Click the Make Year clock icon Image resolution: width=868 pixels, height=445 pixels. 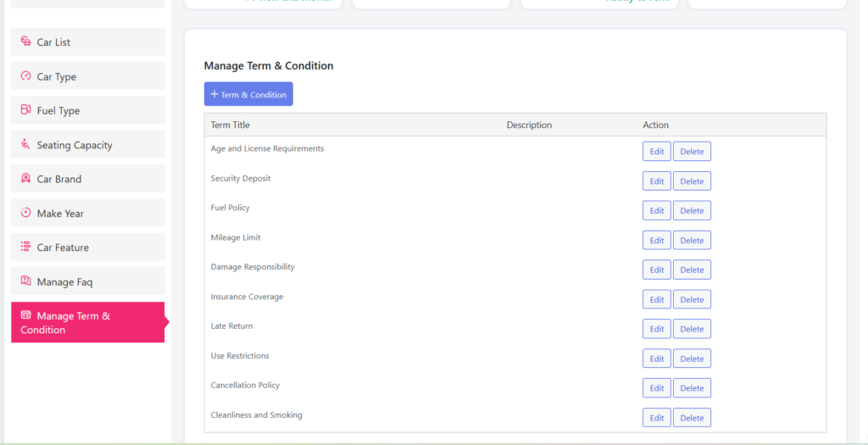(x=25, y=213)
